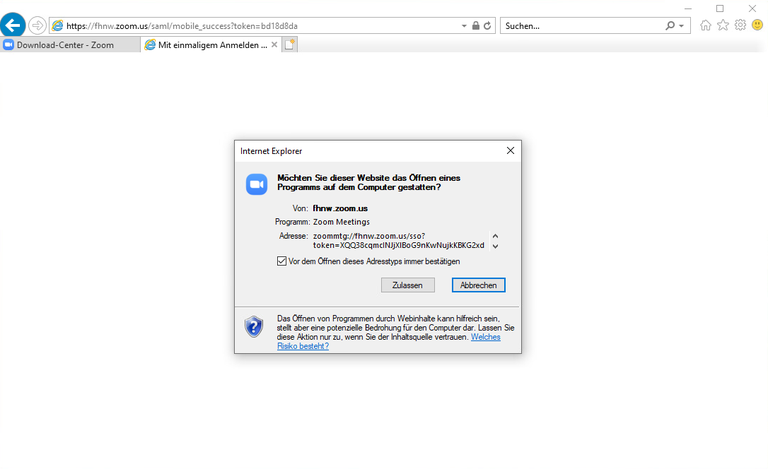The image size is (768, 469).
Task: Open a new tab
Action: click(x=289, y=45)
